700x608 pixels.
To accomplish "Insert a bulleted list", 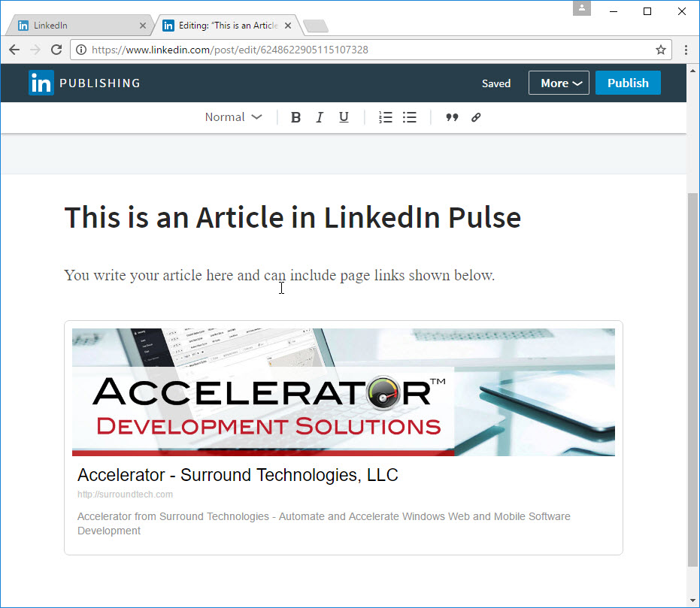I will point(409,117).
